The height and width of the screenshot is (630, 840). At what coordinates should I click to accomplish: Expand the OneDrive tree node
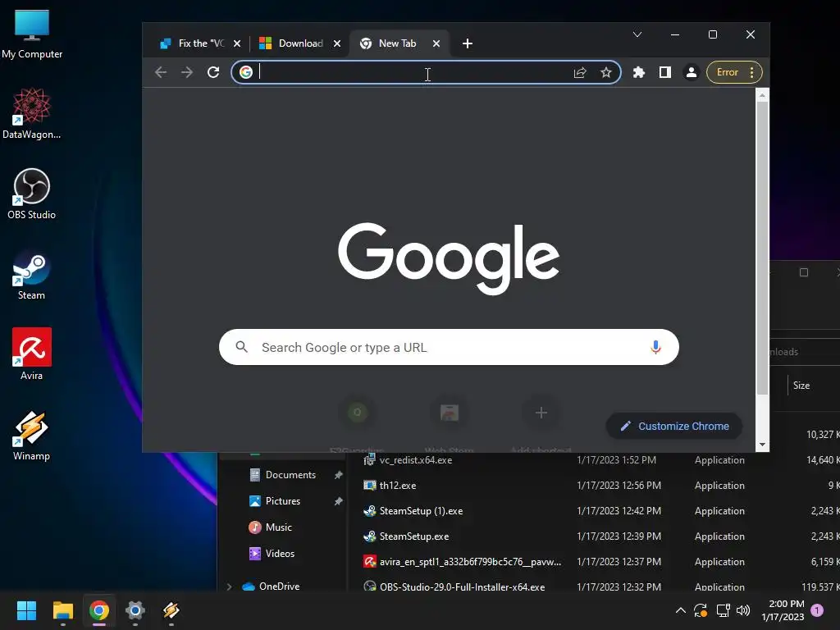(230, 586)
